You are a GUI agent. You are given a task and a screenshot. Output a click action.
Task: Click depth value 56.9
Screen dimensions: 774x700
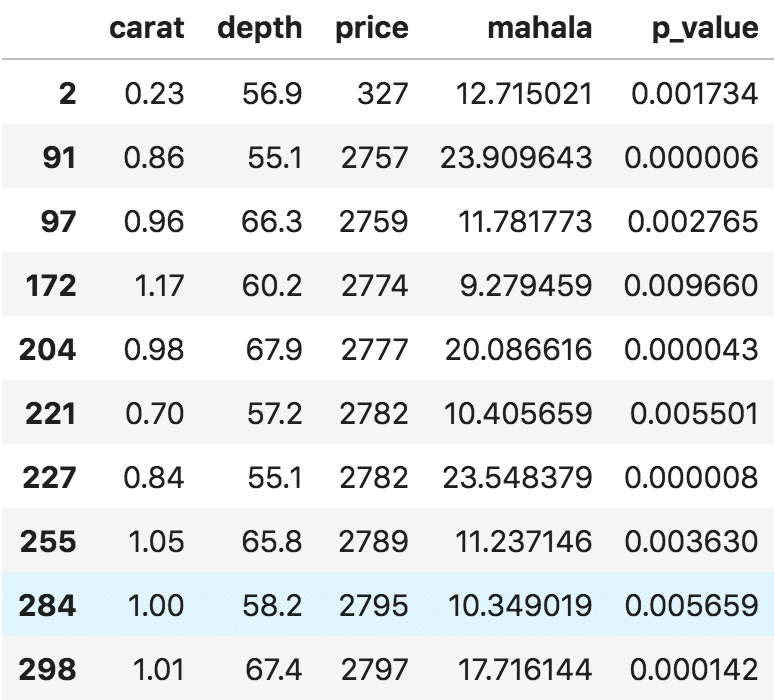[272, 94]
